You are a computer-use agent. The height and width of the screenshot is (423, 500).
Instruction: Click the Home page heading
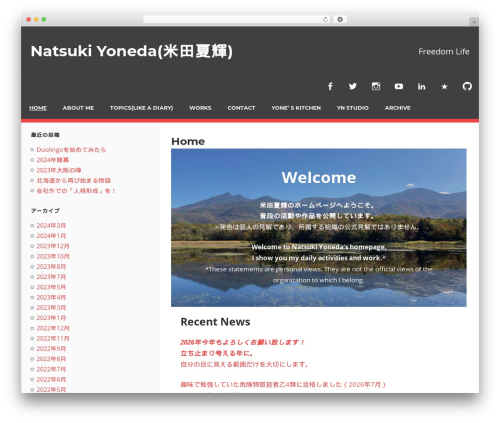click(188, 141)
